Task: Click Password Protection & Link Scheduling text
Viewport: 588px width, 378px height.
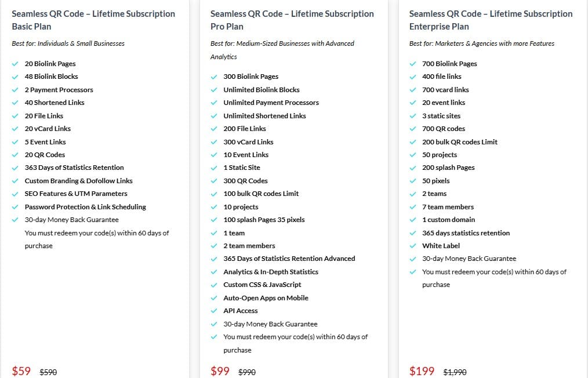Action: tap(85, 207)
